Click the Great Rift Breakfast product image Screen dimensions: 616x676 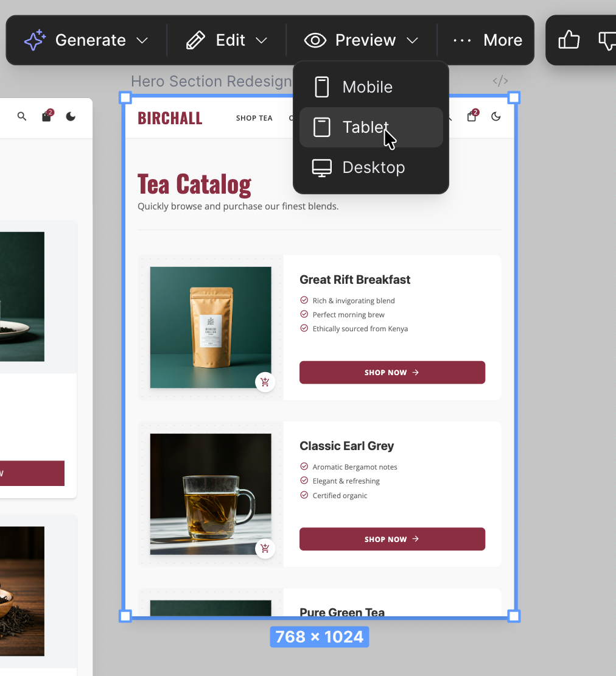coord(211,327)
